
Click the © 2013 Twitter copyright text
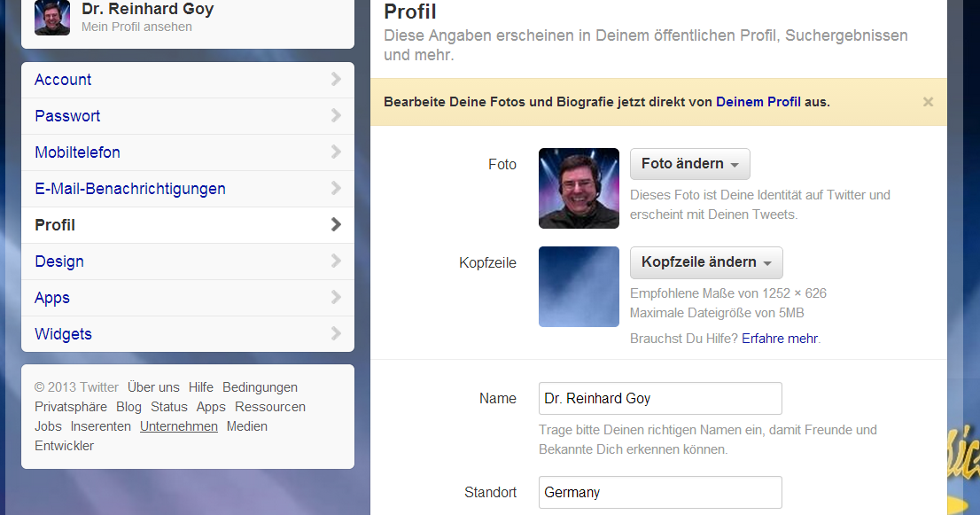click(x=76, y=387)
